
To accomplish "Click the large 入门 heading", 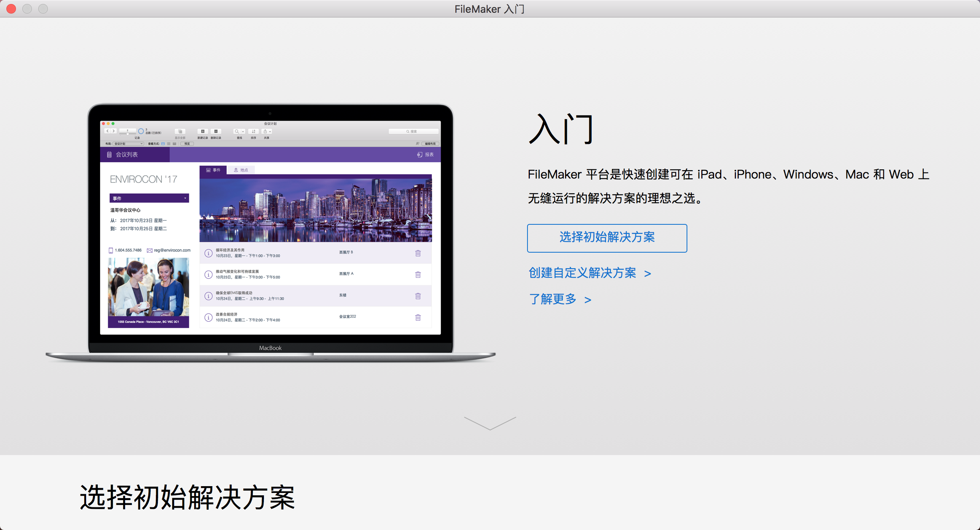I will (561, 129).
